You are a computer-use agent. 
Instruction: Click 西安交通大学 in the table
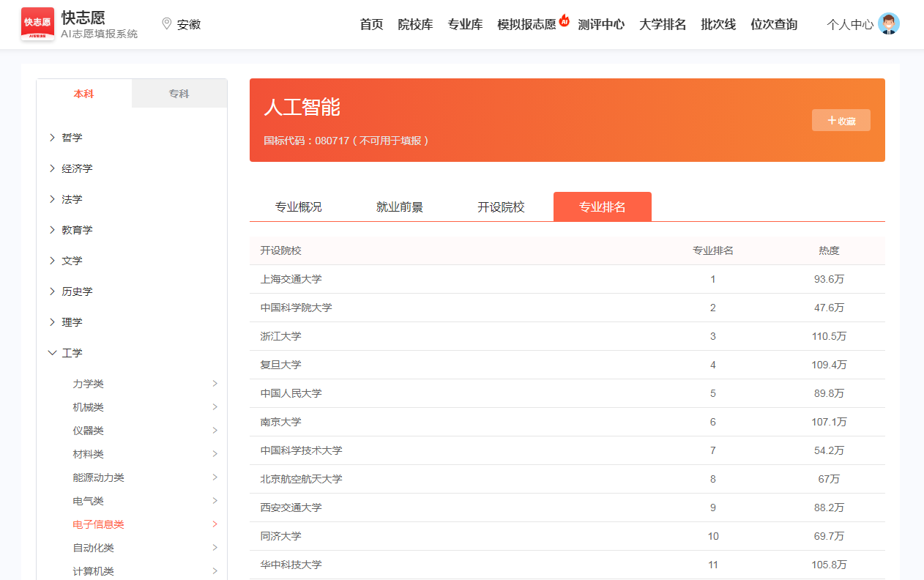click(291, 508)
